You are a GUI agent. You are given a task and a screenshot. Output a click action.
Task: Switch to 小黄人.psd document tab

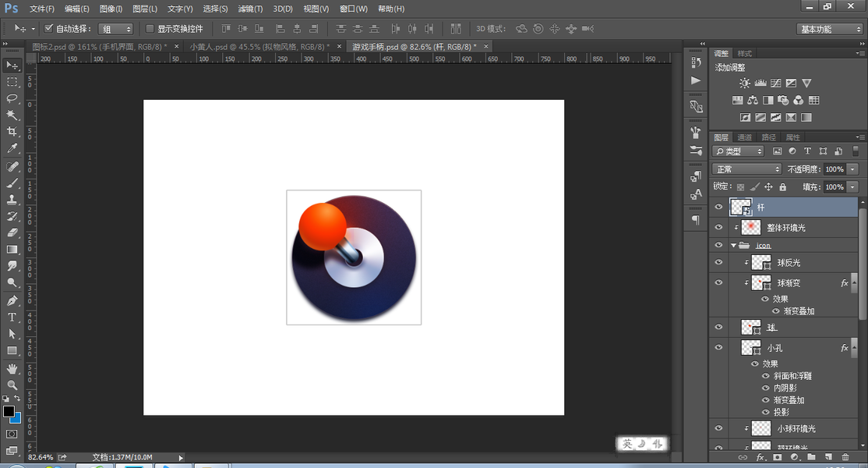click(259, 47)
